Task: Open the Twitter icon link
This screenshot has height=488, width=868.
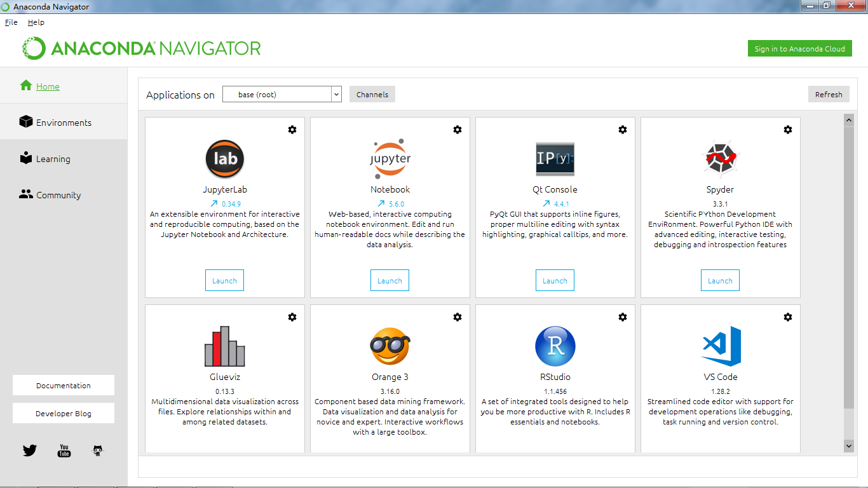Action: click(30, 451)
